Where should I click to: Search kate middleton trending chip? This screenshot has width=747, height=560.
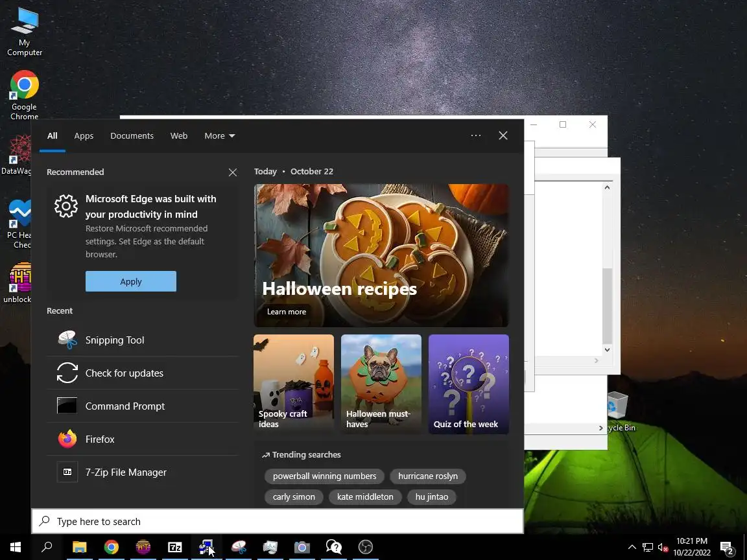point(366,497)
